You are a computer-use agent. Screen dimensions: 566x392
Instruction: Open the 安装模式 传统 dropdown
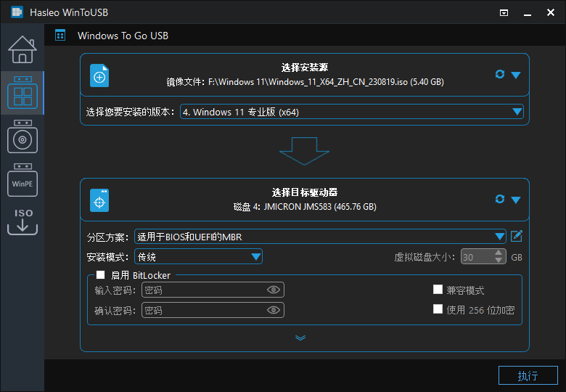pyautogui.click(x=198, y=257)
